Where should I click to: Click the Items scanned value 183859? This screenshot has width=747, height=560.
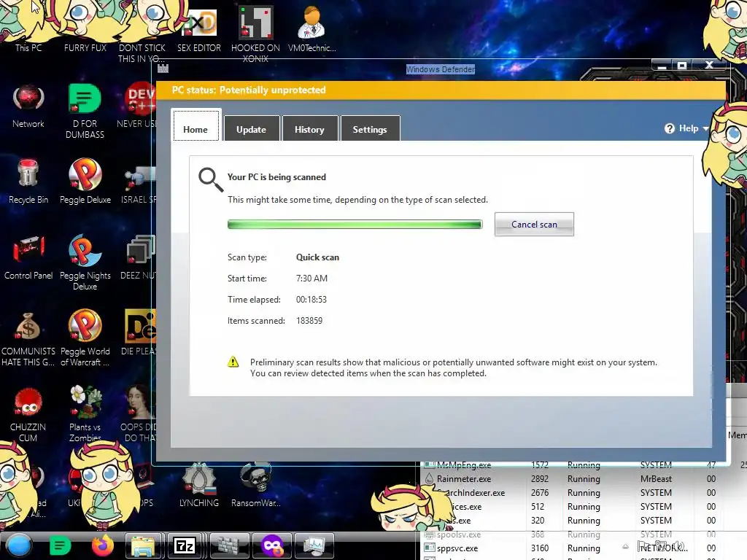(x=309, y=321)
